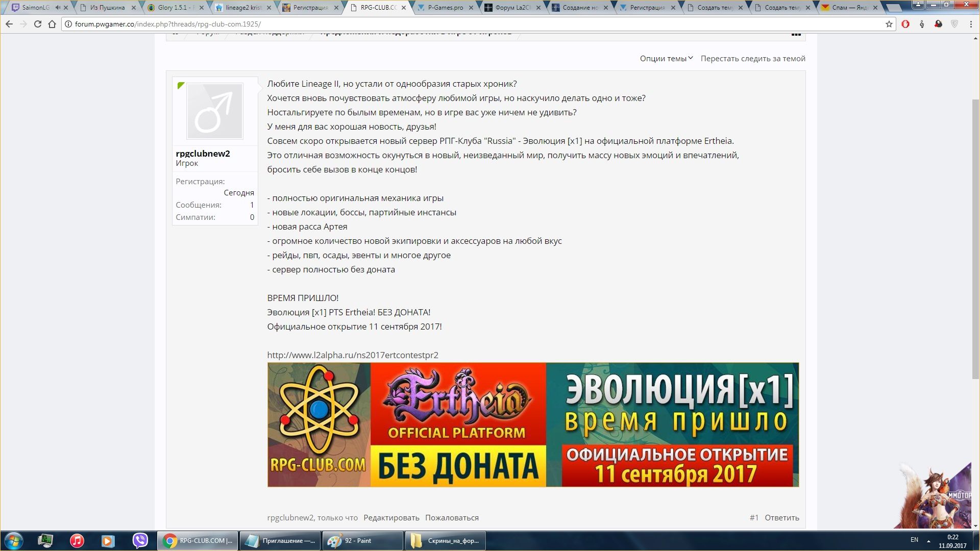
Task: Open the sitemap grid icon in breadcrumb bar
Action: tap(796, 34)
